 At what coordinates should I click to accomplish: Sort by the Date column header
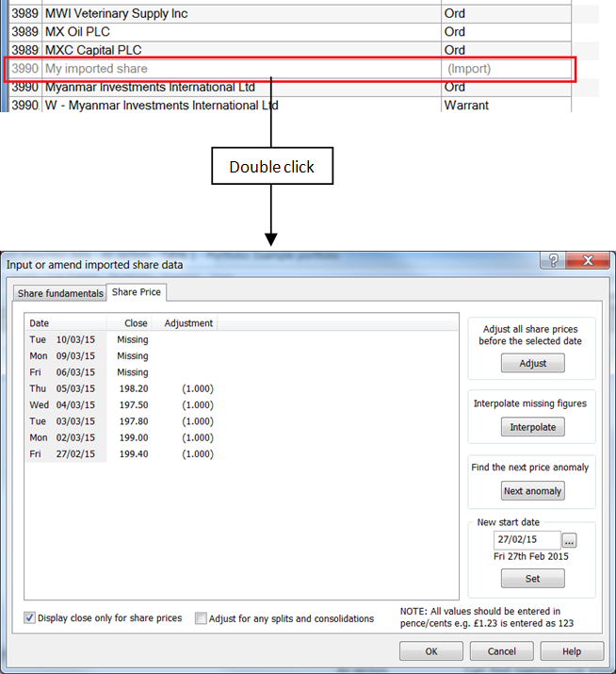coord(64,323)
